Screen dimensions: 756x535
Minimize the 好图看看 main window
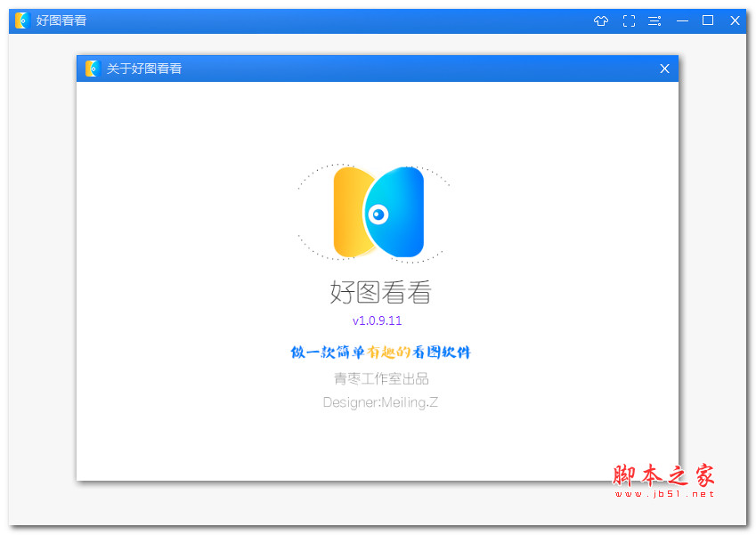tap(682, 20)
